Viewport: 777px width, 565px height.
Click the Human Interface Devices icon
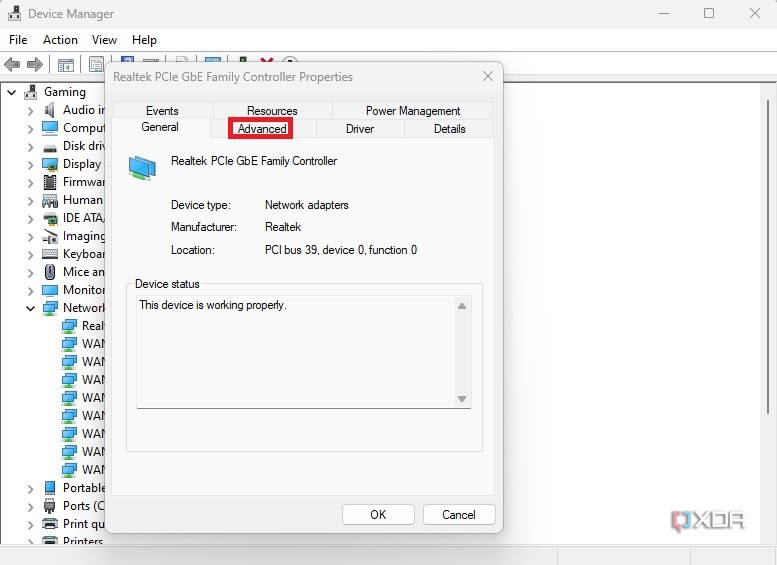point(50,200)
